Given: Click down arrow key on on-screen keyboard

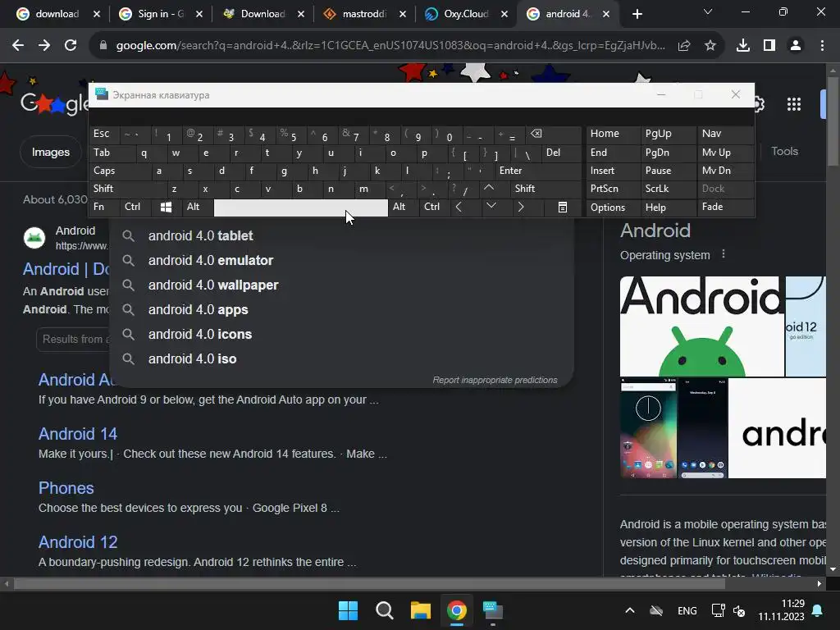Looking at the screenshot, I should point(491,207).
